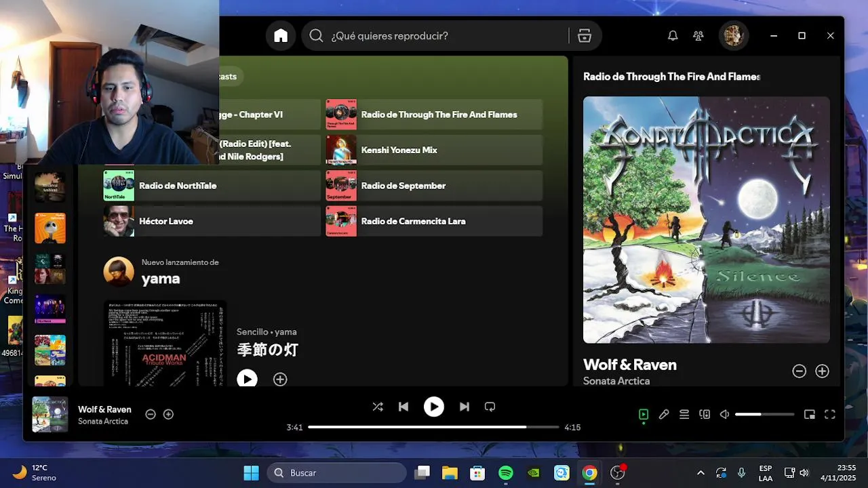868x488 pixels.
Task: Open Connect to a device
Action: (705, 414)
